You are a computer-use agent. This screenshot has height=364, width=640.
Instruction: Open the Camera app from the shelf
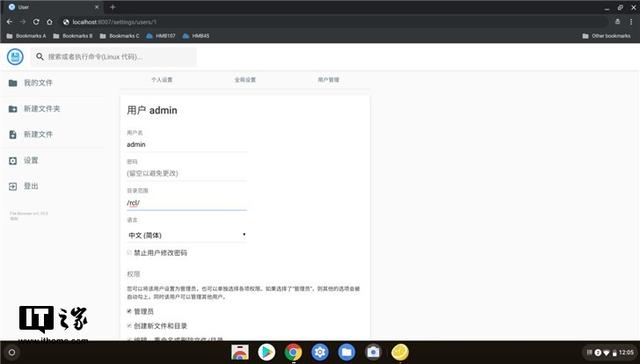373,353
